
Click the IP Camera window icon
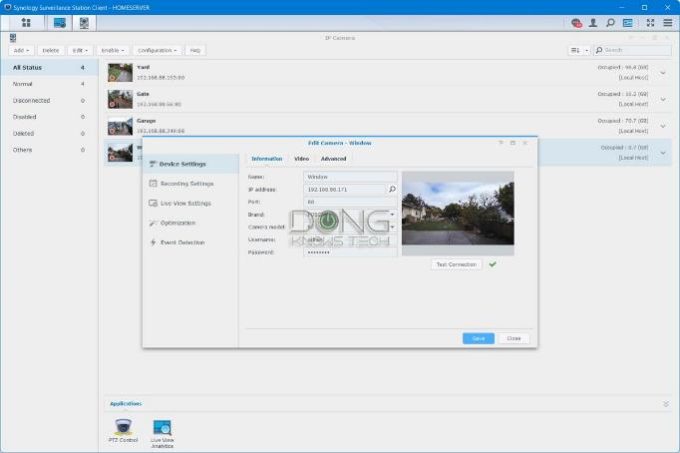coord(13,38)
